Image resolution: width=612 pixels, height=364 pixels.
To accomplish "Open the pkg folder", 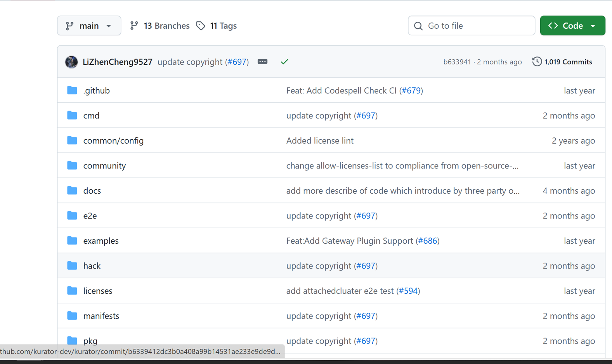I will tap(90, 341).
